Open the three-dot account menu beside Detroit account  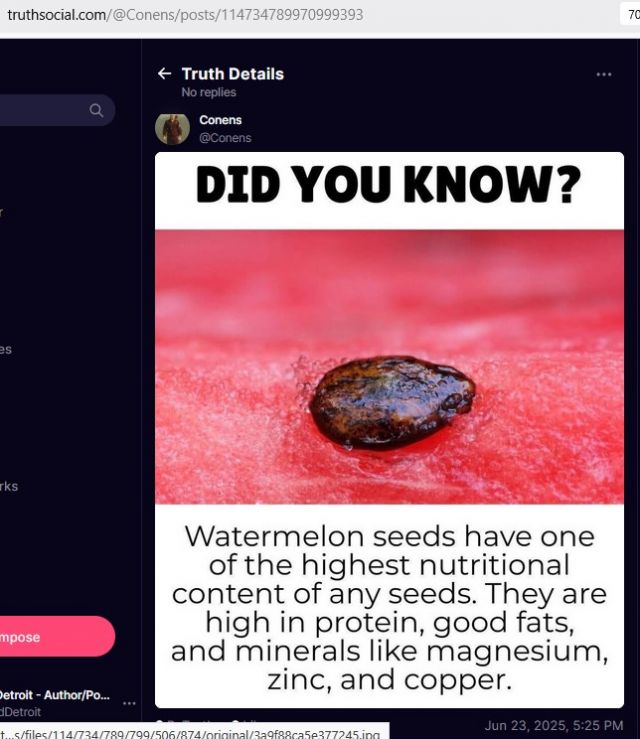(x=129, y=703)
